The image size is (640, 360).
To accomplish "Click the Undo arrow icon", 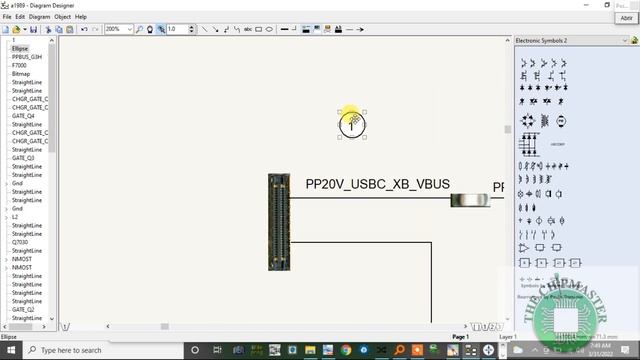I will [x=84, y=29].
